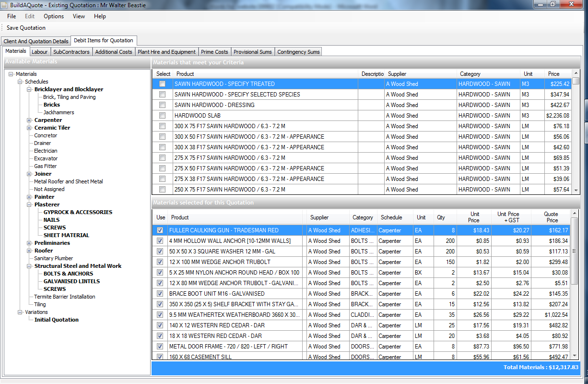Go to the Contingency Sums tab

(x=298, y=52)
